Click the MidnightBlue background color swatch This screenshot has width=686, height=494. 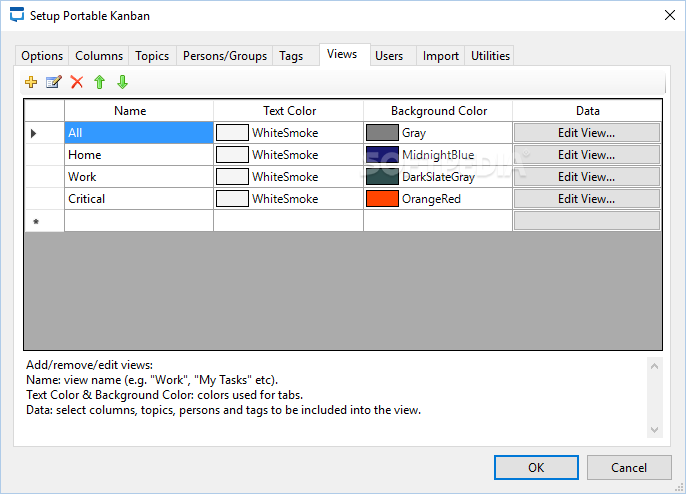point(382,154)
